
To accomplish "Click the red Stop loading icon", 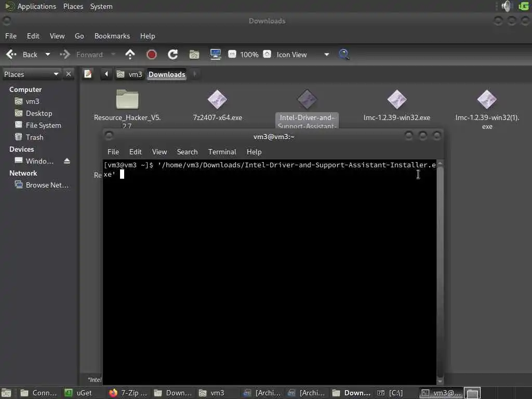I will (x=151, y=54).
